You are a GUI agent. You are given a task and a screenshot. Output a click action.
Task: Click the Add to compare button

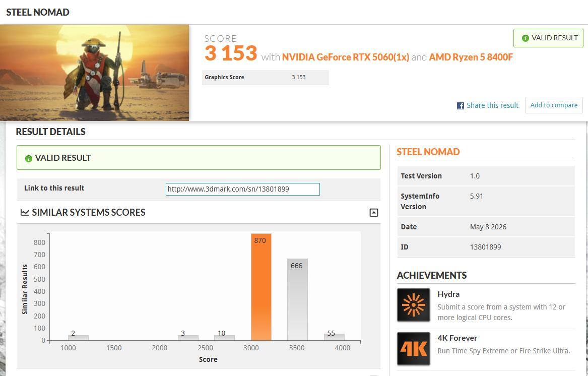click(x=554, y=105)
